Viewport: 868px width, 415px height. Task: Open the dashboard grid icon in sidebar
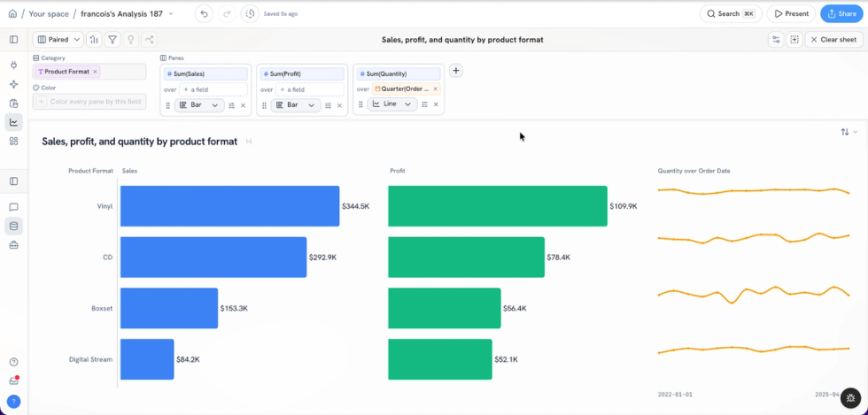14,141
